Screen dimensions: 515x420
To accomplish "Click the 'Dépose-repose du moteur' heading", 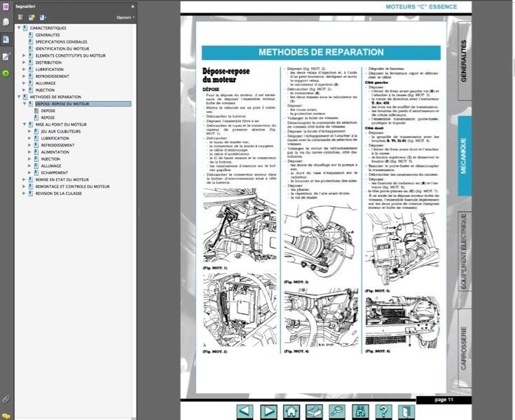I will (226, 75).
